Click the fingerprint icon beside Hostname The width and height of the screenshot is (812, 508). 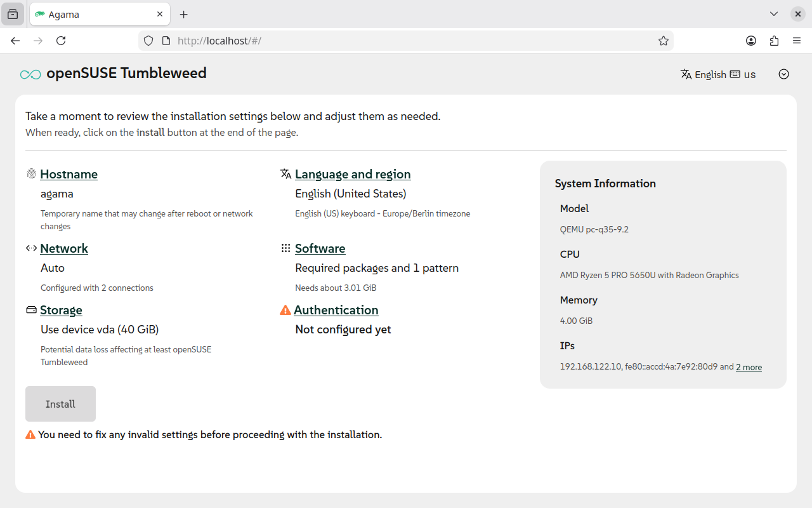(x=31, y=174)
